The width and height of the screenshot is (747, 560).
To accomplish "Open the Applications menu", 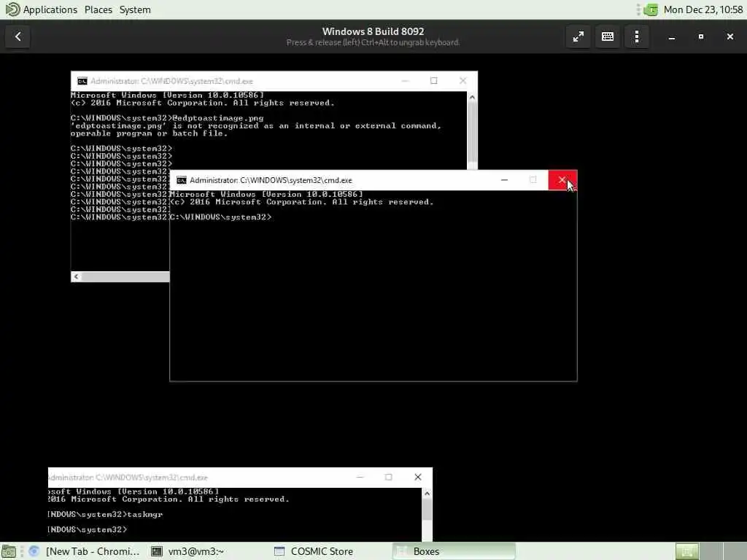I will click(x=42, y=9).
